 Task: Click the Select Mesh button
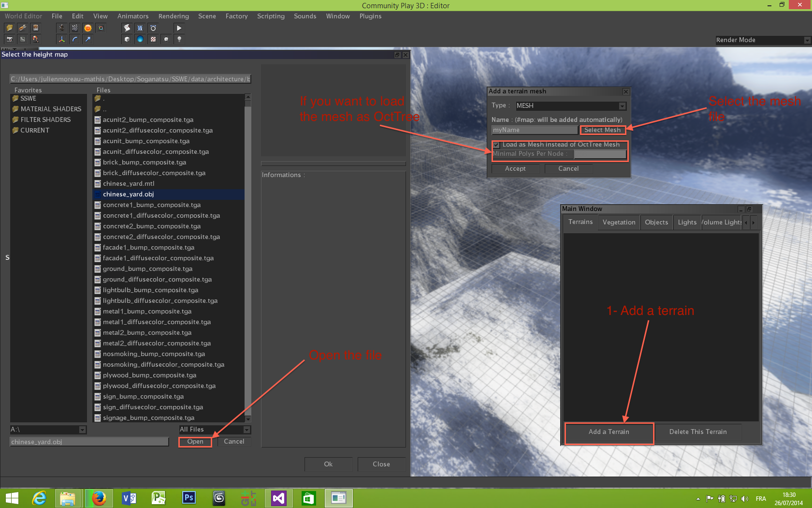pos(602,130)
